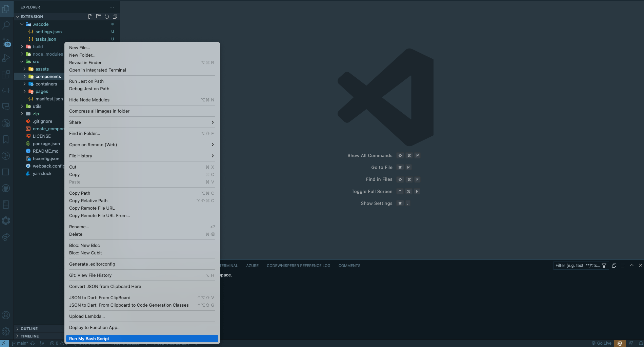Open the GitHub view in activity bar
The image size is (644, 347).
pos(6,188)
